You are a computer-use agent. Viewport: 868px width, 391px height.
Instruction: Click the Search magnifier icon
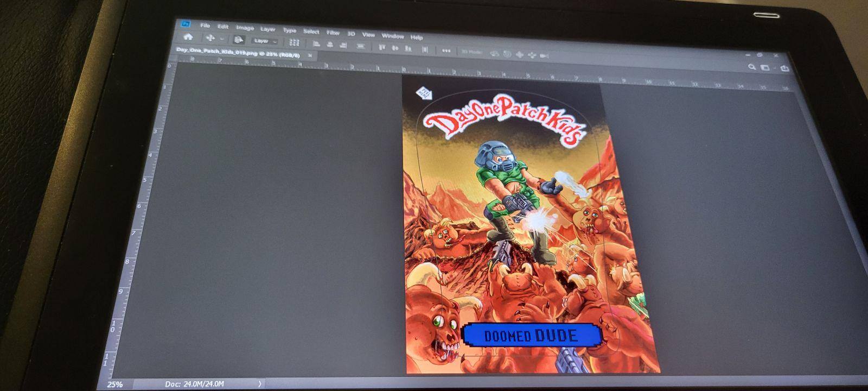[751, 67]
